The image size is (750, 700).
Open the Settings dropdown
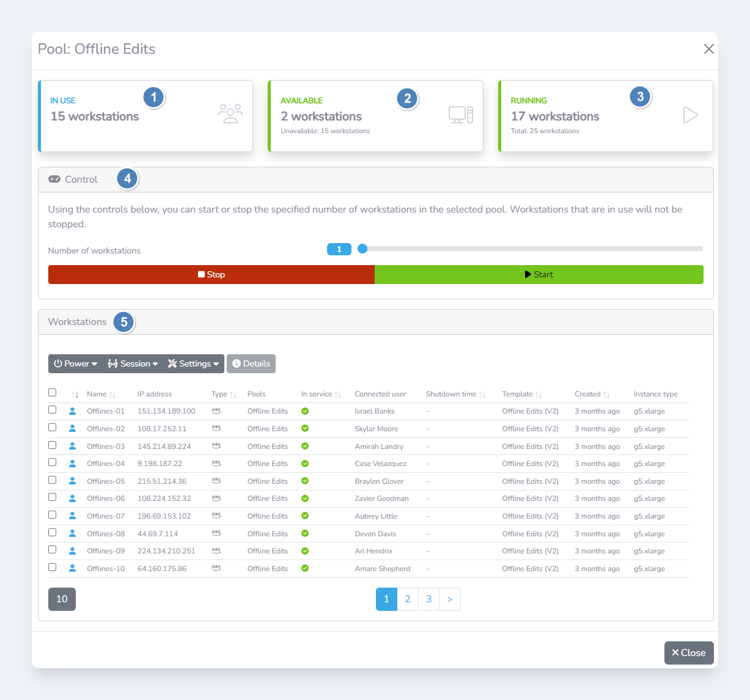[194, 363]
